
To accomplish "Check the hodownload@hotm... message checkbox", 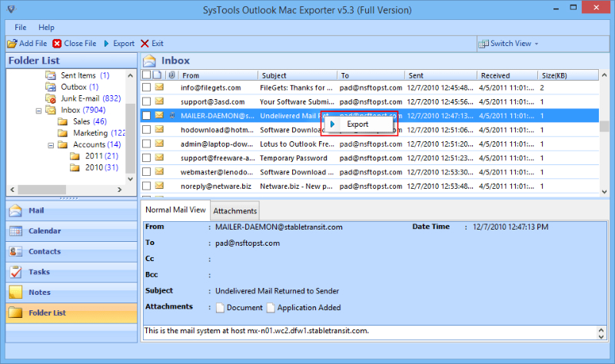I will [146, 130].
